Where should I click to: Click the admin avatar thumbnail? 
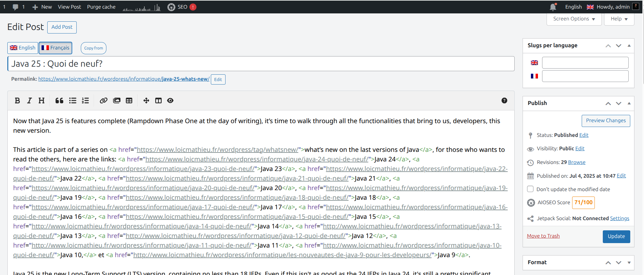pyautogui.click(x=636, y=7)
